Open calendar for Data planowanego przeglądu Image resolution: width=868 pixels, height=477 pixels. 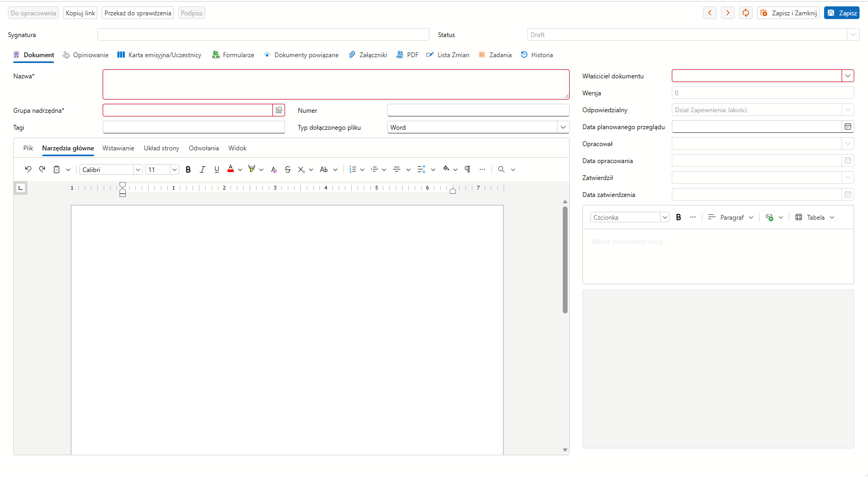point(848,127)
